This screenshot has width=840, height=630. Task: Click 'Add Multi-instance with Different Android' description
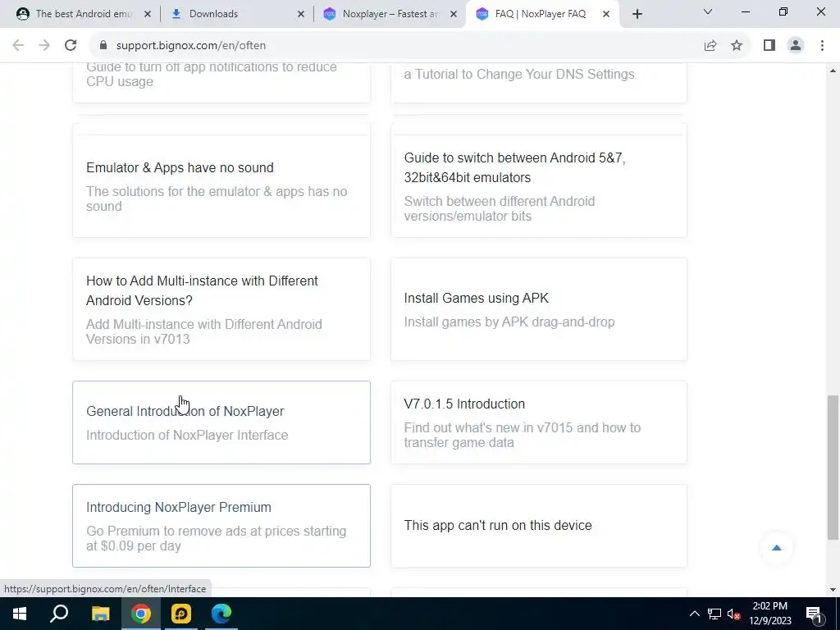(x=204, y=331)
